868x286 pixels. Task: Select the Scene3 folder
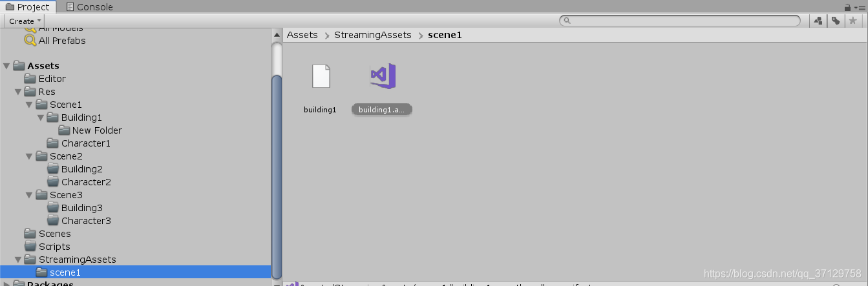coord(65,195)
